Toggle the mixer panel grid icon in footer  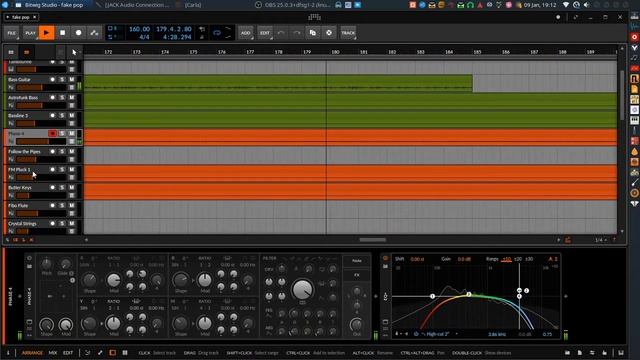point(125,353)
